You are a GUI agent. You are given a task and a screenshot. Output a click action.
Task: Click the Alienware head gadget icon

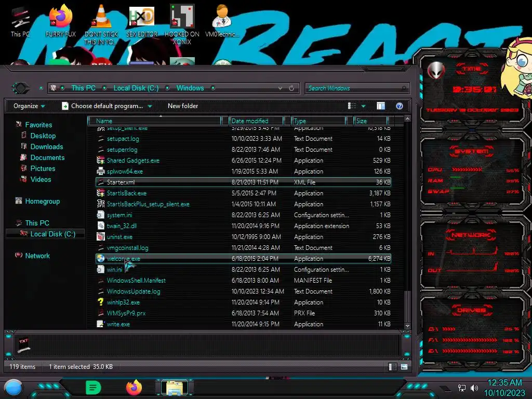(436, 71)
